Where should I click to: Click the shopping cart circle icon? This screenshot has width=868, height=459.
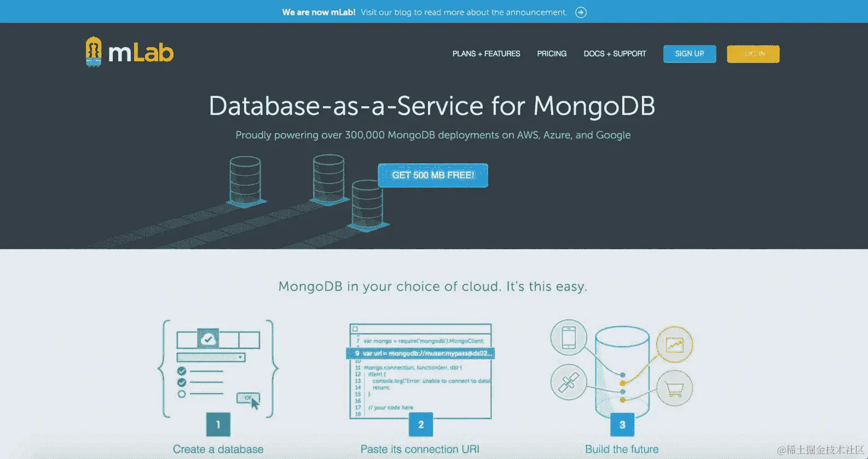pyautogui.click(x=674, y=388)
